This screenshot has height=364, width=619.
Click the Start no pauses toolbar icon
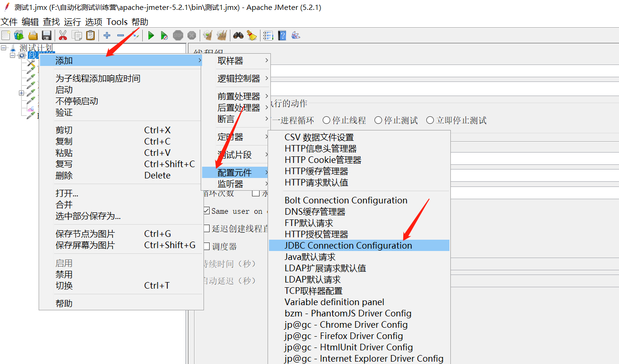[x=164, y=35]
